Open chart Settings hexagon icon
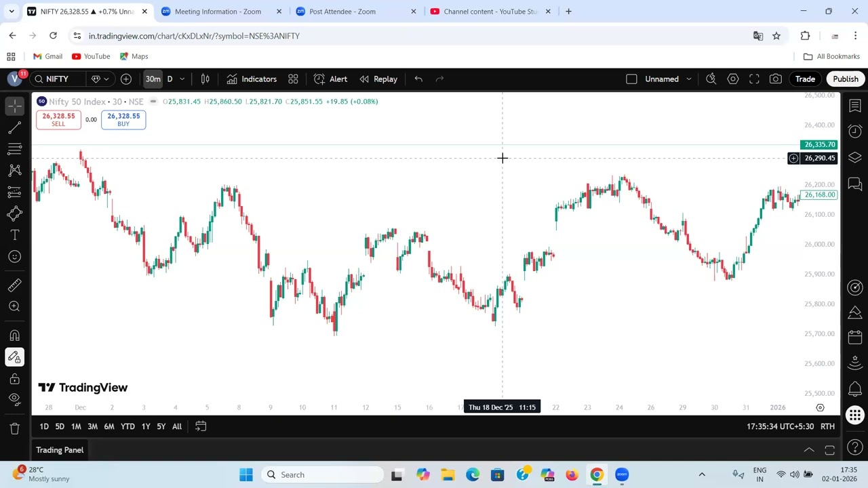Screen dimensions: 868x488 732,79
